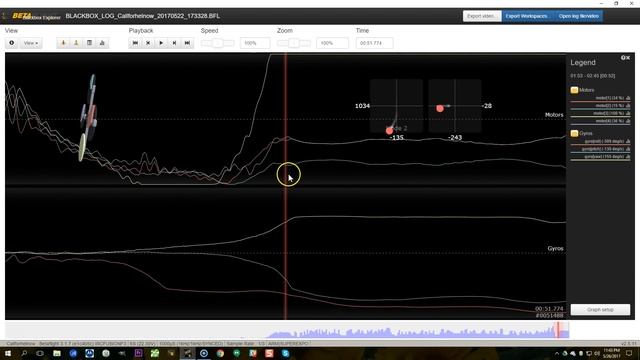Viewport: 640px width, 360px height.
Task: Click the taskbar clock
Action: [x=612, y=353]
